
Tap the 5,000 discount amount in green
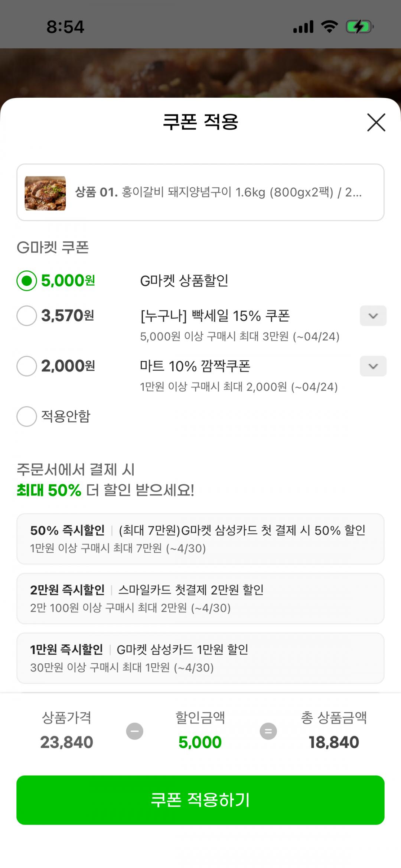click(200, 742)
